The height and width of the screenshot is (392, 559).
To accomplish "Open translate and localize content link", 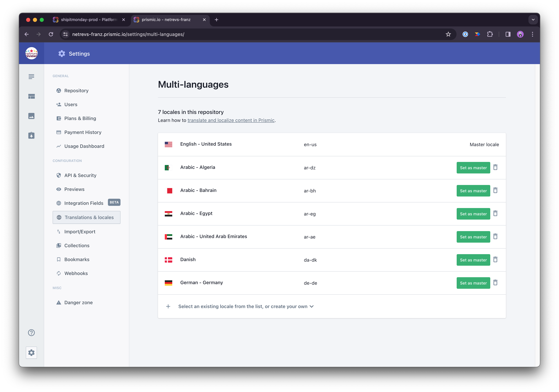I will pyautogui.click(x=231, y=120).
